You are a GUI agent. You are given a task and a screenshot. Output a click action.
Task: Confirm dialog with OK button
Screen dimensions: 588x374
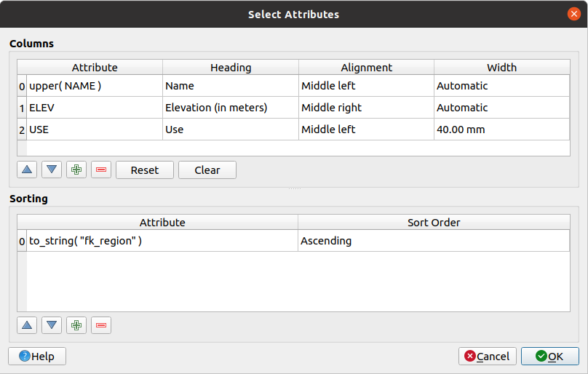click(549, 356)
